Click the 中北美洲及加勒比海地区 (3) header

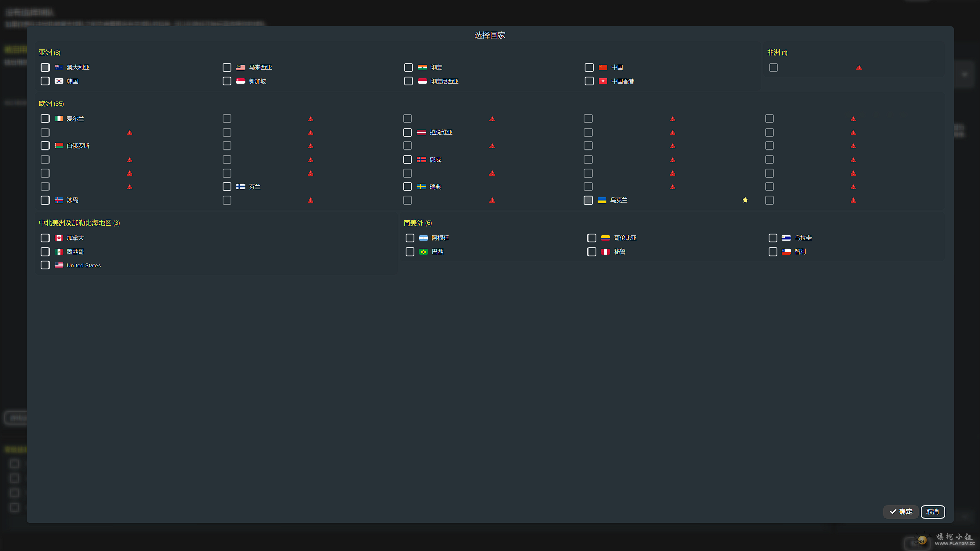point(80,223)
